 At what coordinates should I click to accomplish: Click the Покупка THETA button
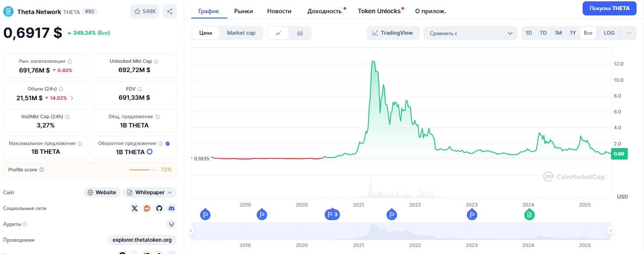coord(609,8)
